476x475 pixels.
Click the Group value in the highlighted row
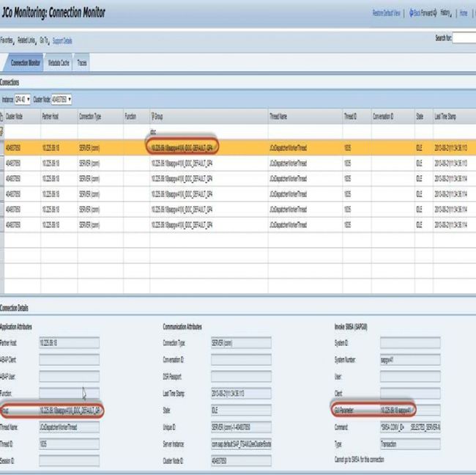pos(182,147)
